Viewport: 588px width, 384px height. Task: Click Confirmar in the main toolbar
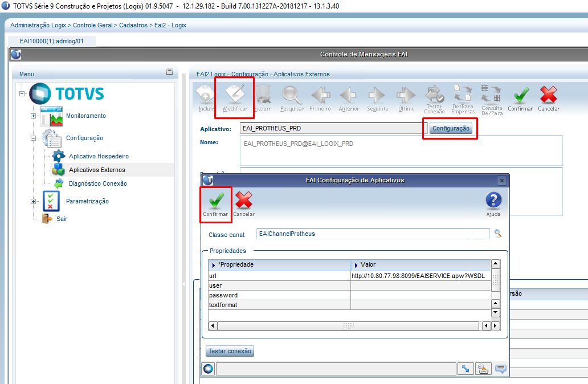(x=520, y=98)
